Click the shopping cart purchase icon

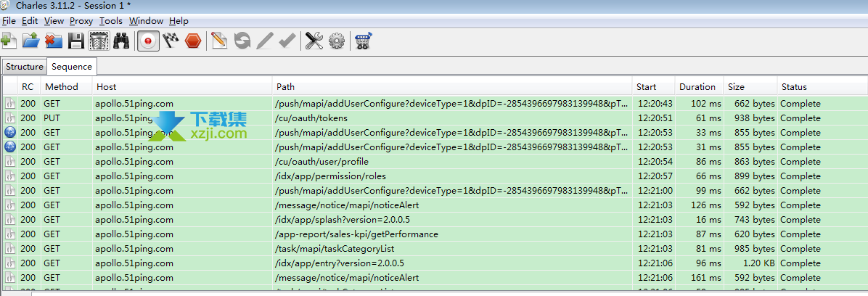click(x=363, y=41)
